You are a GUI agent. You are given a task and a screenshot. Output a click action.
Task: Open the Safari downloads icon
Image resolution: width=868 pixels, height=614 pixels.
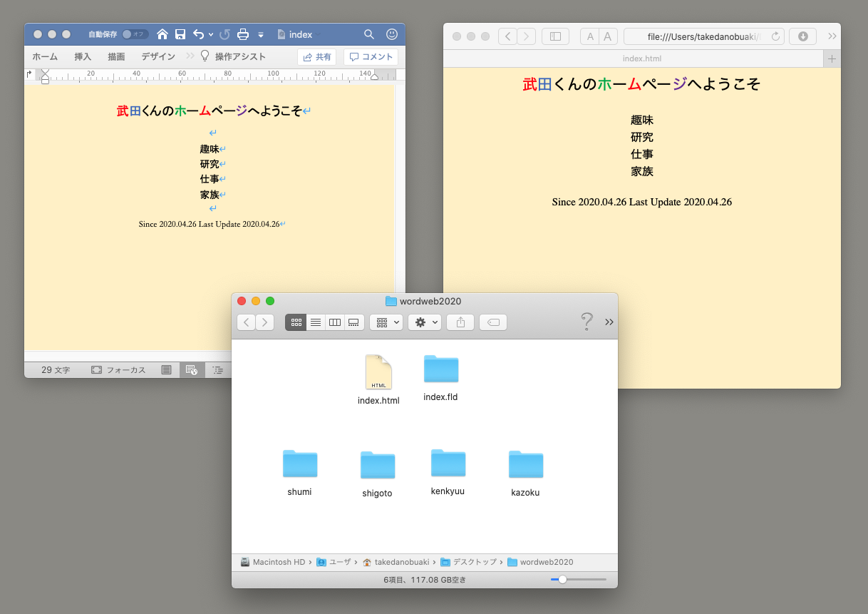[x=802, y=36]
